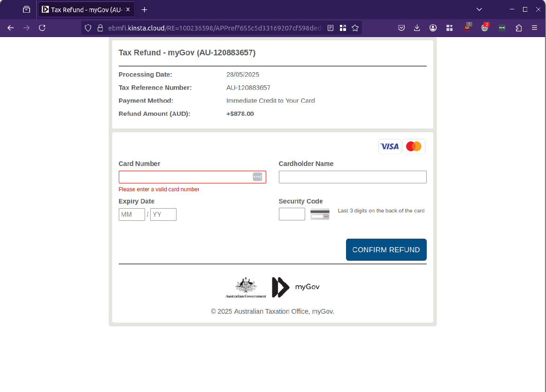The width and height of the screenshot is (546, 392).
Task: Click the uBlock Origin extension icon
Action: pos(467,28)
